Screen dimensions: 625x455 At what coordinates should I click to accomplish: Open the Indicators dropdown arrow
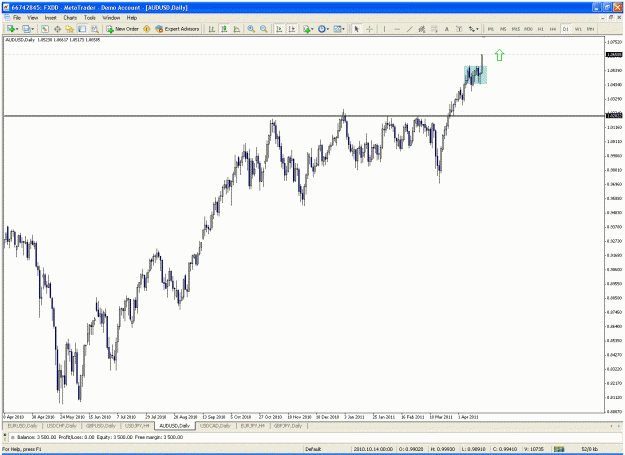coord(312,29)
